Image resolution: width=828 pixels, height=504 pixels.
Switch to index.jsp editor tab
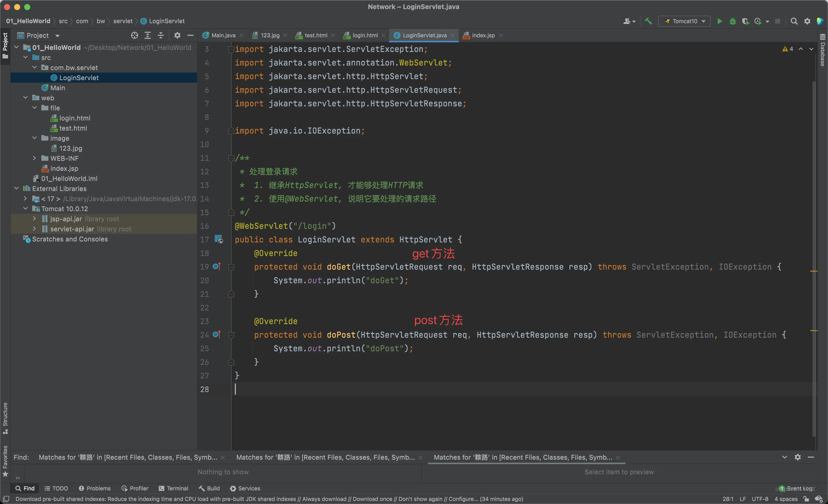click(x=483, y=35)
